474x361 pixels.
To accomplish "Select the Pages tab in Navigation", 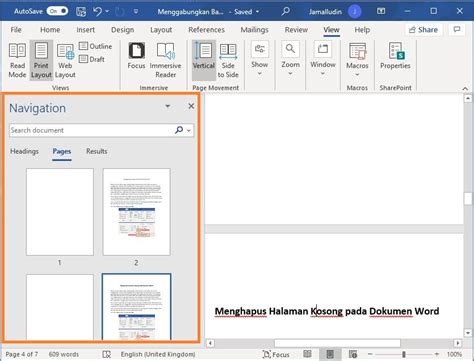I will pos(62,152).
